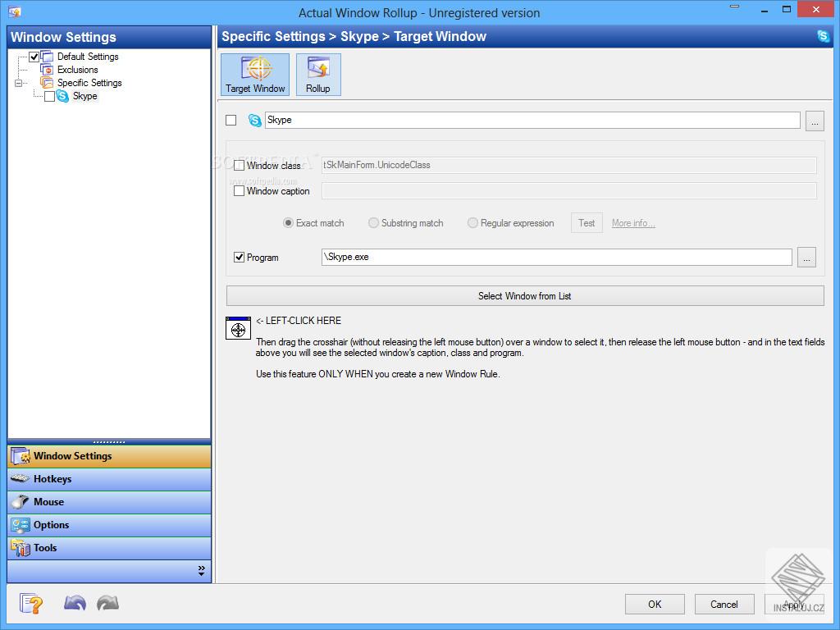Click the Hotkeys keyboard icon
Viewport: 840px width, 630px height.
pyautogui.click(x=21, y=478)
